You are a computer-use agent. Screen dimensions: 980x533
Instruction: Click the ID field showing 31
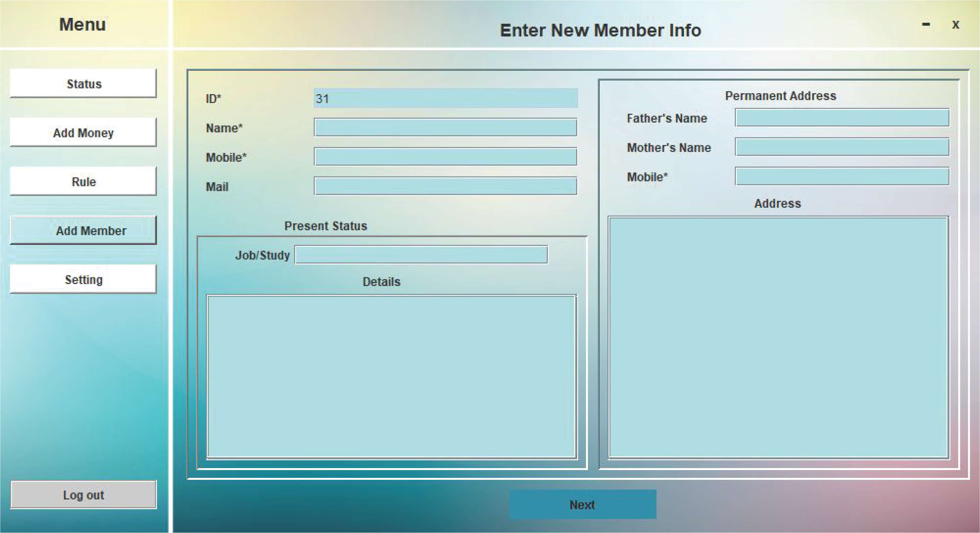tap(445, 99)
